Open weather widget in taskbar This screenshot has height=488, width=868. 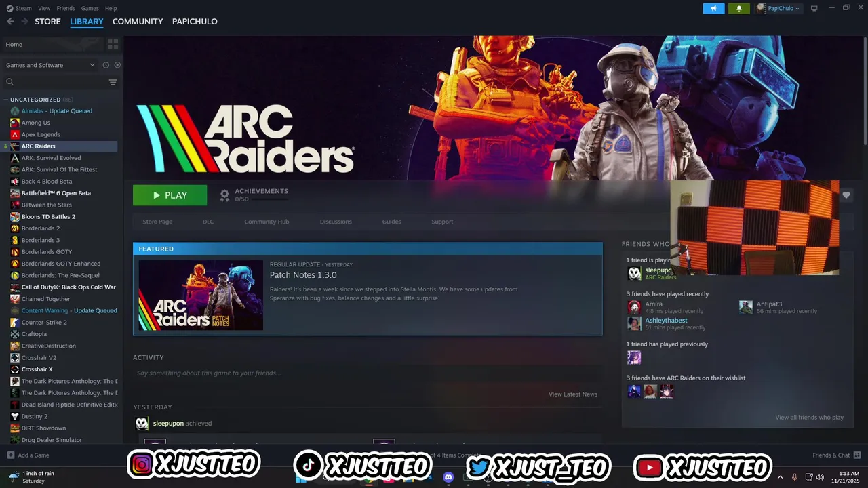point(31,477)
